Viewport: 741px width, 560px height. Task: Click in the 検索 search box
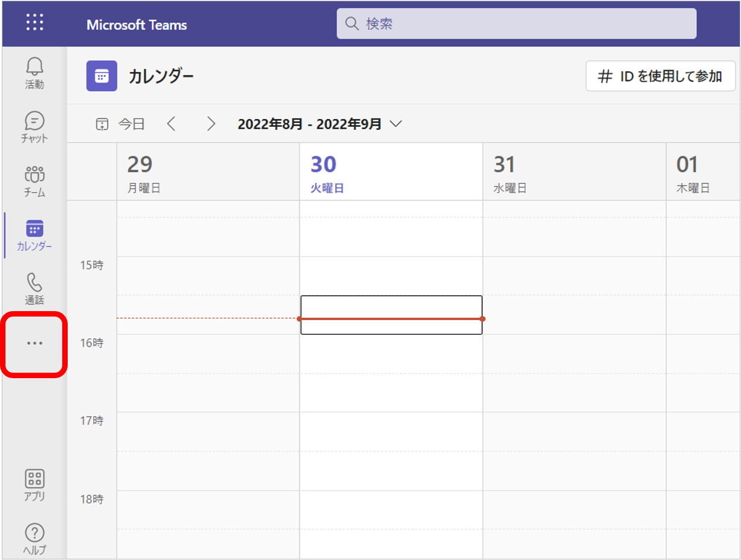click(516, 24)
